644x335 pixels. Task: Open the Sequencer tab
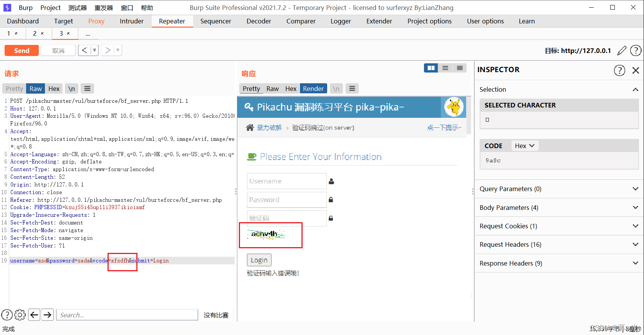[216, 21]
